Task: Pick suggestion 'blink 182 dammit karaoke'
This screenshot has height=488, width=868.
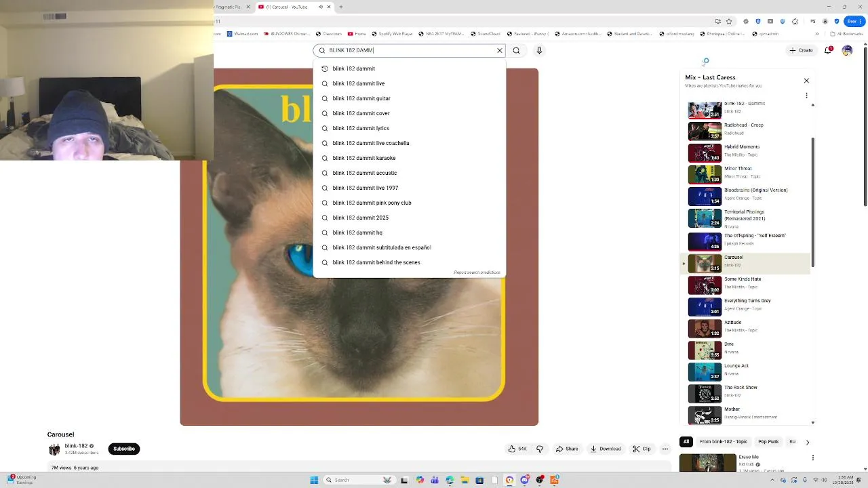Action: [410, 158]
